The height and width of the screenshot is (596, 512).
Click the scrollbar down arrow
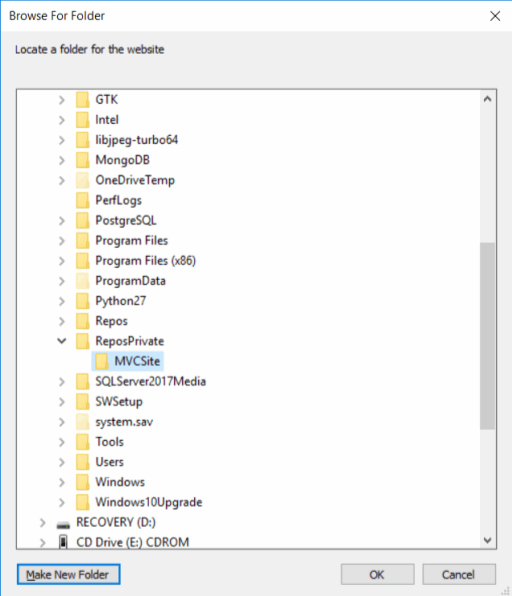pos(488,540)
